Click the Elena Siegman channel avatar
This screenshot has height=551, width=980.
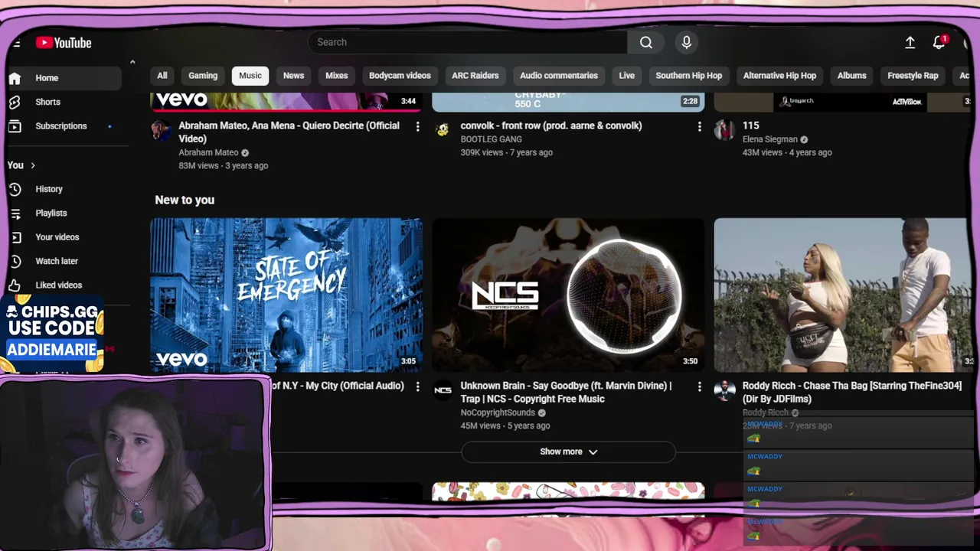tap(724, 130)
